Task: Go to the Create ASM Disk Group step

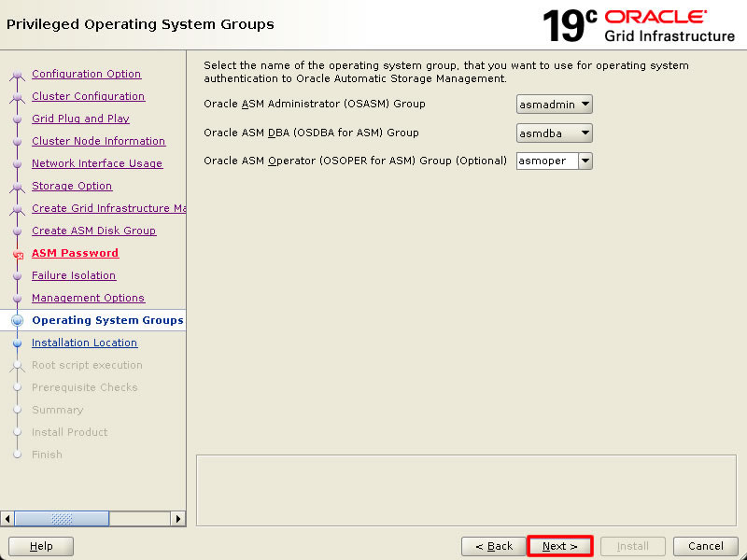Action: (x=94, y=231)
